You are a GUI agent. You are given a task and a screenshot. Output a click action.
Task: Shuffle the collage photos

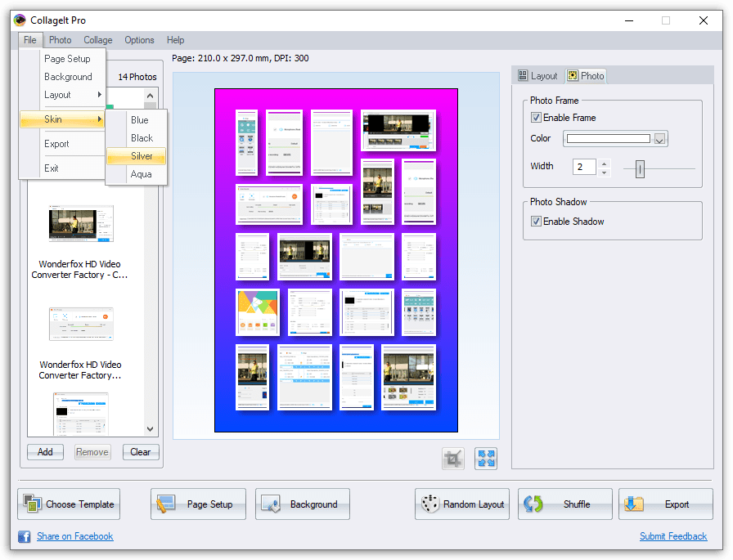click(x=565, y=504)
